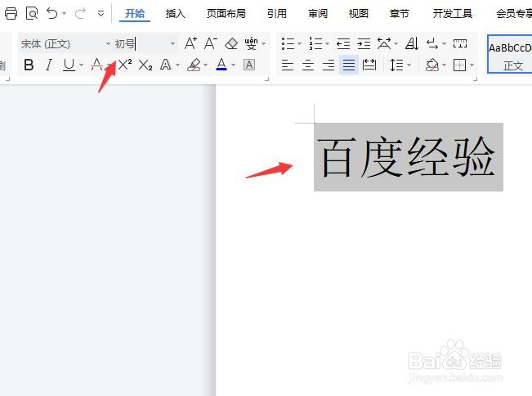
Task: Open the tab stops ruler icon
Action: pos(460,43)
